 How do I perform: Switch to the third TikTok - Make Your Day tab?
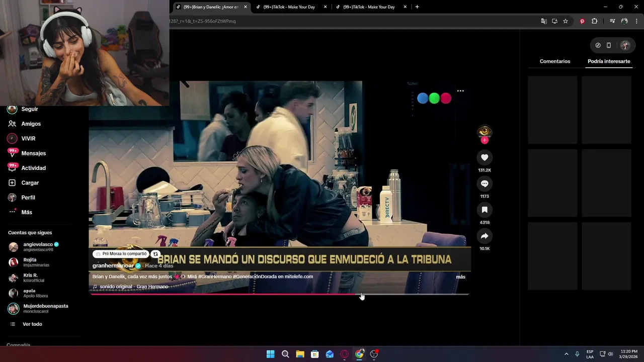(369, 7)
